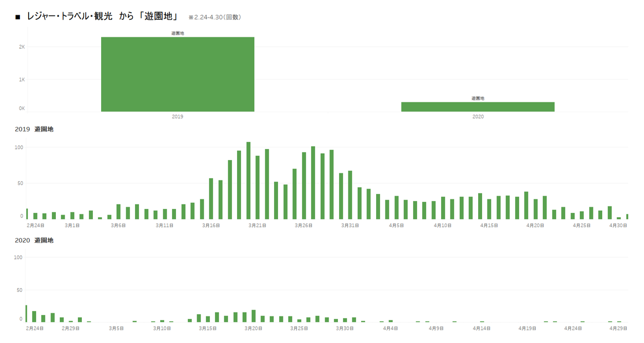Select the '2020 遊園地' chart heading
This screenshot has width=644, height=343.
34,240
